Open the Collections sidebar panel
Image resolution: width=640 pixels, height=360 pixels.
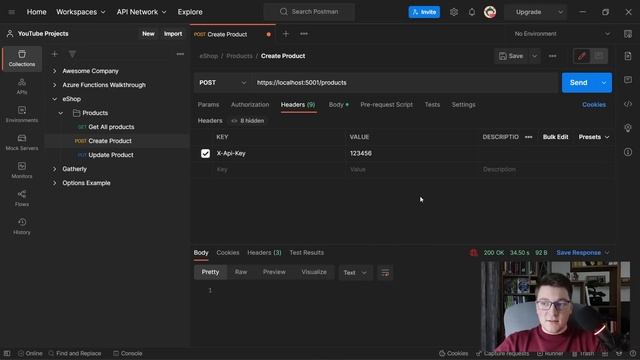point(22,58)
